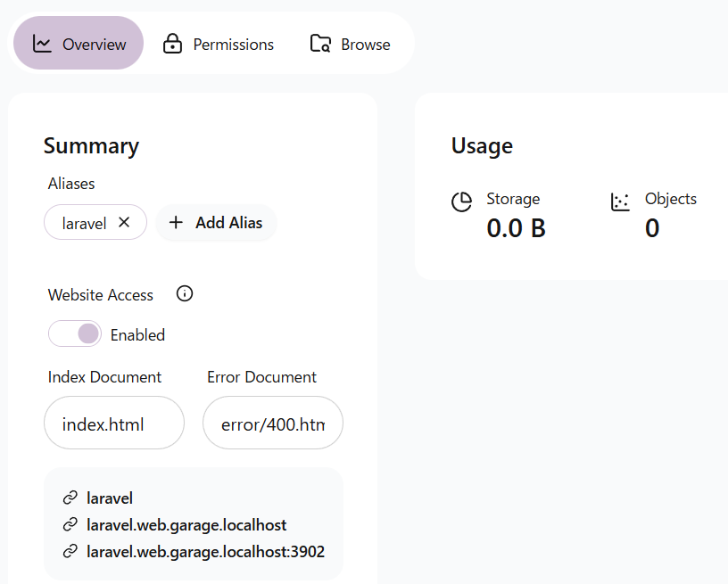
Task: Click the plus icon in Add Alias
Action: [176, 223]
